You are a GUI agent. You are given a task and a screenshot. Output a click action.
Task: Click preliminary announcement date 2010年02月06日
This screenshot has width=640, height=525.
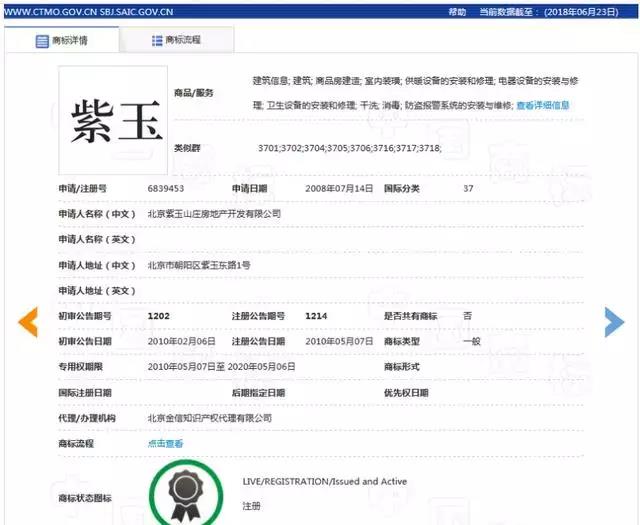tap(182, 341)
